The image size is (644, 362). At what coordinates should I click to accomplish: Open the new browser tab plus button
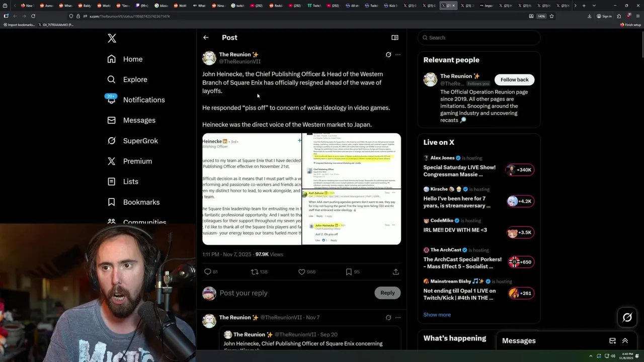coord(584,6)
